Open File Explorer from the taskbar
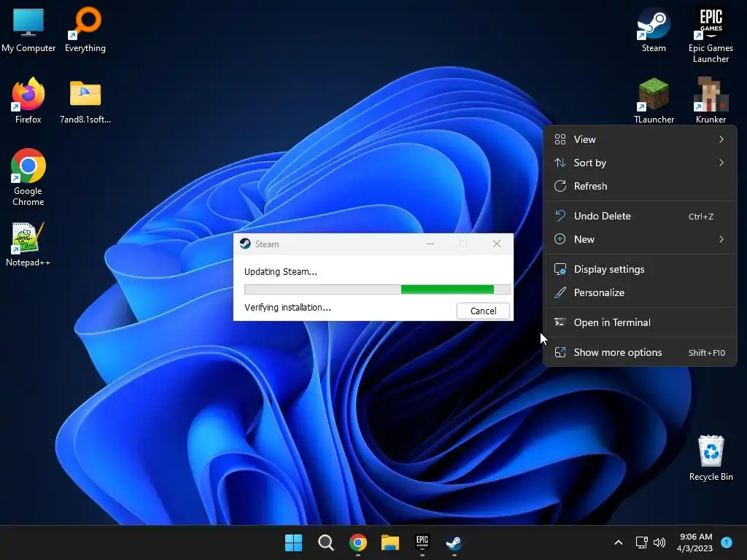Image resolution: width=747 pixels, height=560 pixels. coord(390,542)
